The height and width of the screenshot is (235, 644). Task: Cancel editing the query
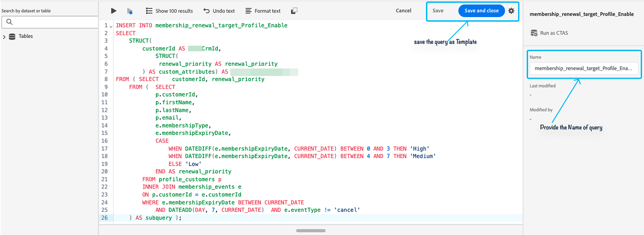(x=403, y=11)
